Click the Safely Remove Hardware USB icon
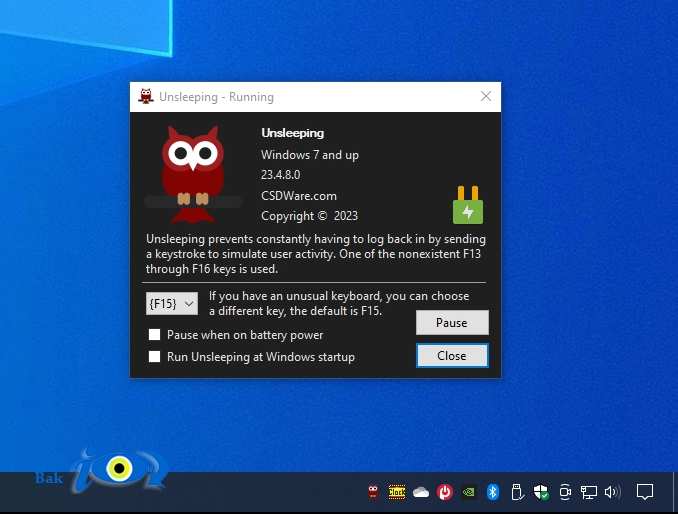This screenshot has width=678, height=514. [517, 492]
